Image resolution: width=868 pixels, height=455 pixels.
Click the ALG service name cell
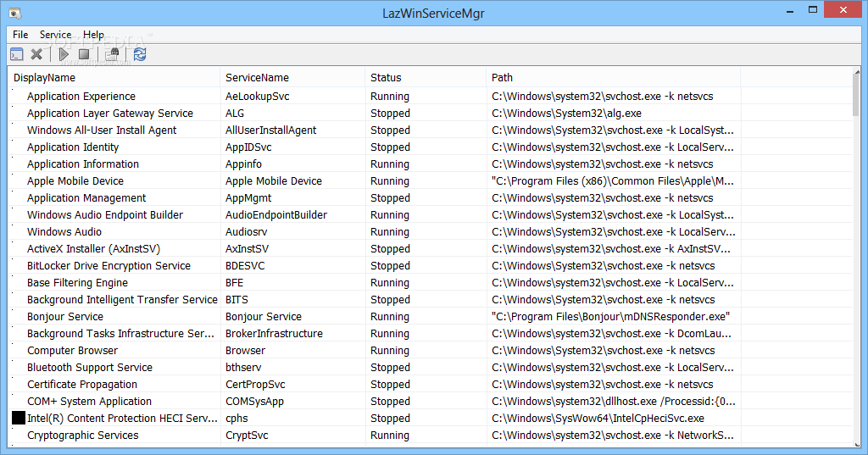tap(235, 113)
